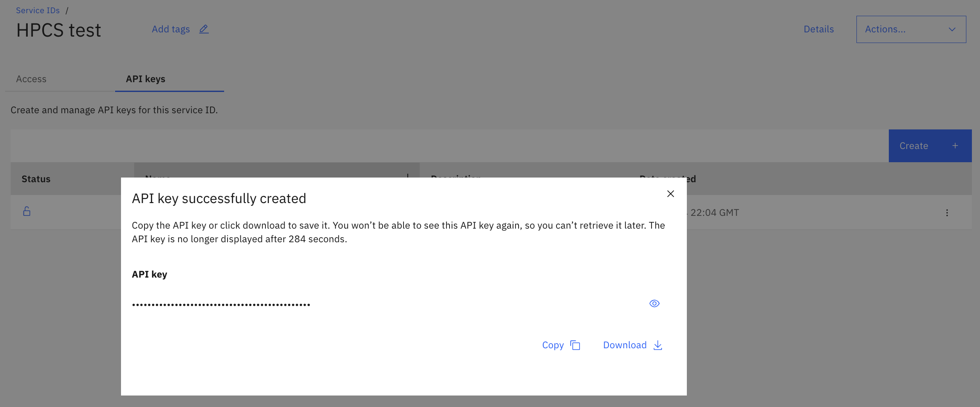Click the plus icon on the Create button
This screenshot has width=980, height=407.
click(x=954, y=145)
